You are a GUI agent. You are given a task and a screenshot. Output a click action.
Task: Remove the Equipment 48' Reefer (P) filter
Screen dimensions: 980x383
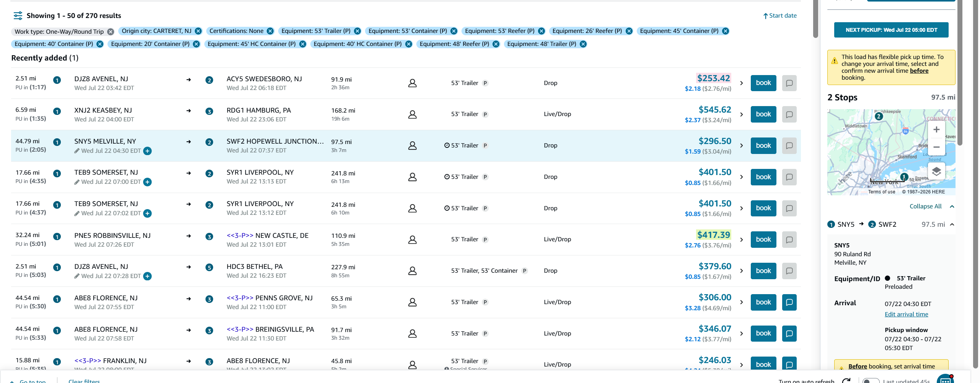[x=496, y=44]
